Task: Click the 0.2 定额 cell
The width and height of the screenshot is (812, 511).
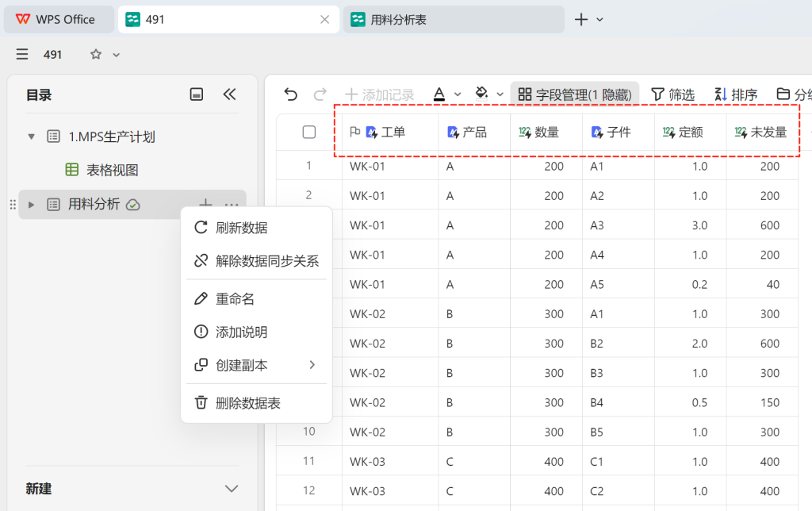Action: pos(691,285)
